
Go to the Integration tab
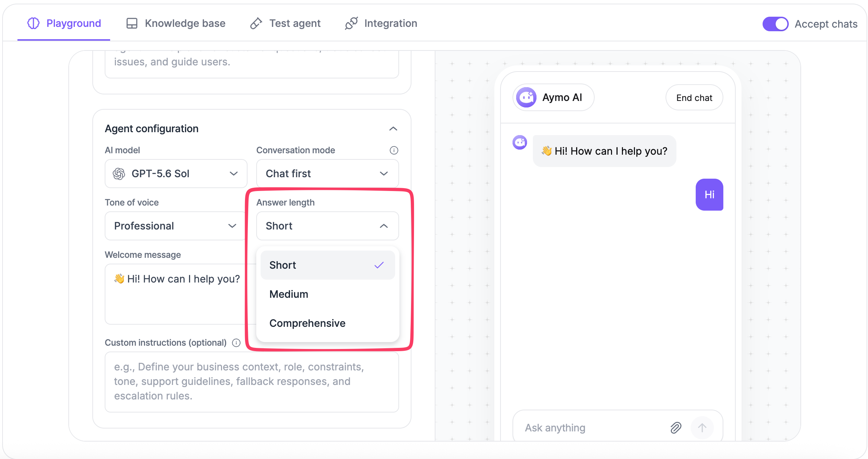(381, 23)
